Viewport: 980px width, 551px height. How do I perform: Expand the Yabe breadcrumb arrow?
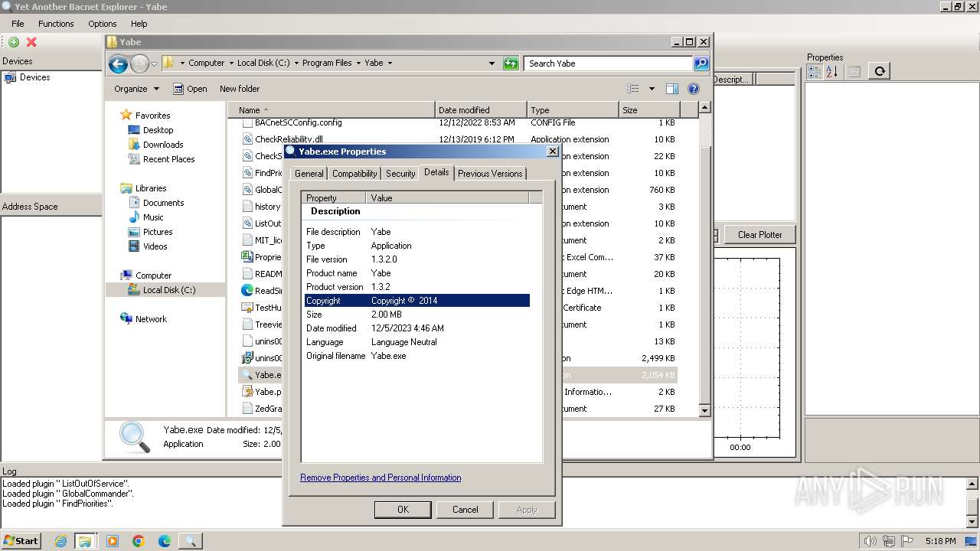coord(390,64)
